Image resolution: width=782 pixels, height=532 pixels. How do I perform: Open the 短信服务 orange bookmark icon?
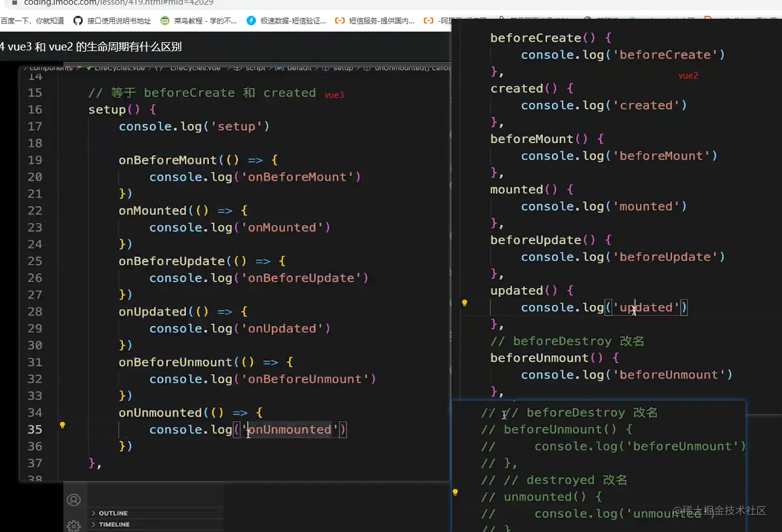click(340, 21)
